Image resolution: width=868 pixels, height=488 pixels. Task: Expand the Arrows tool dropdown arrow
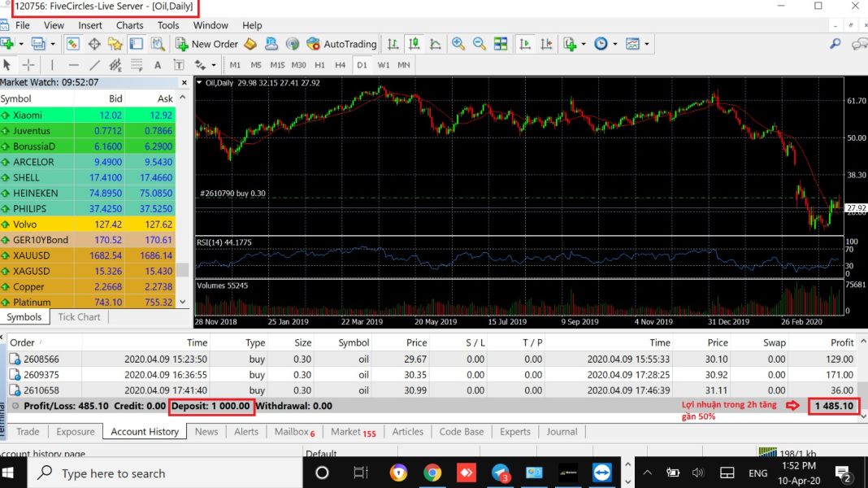214,65
